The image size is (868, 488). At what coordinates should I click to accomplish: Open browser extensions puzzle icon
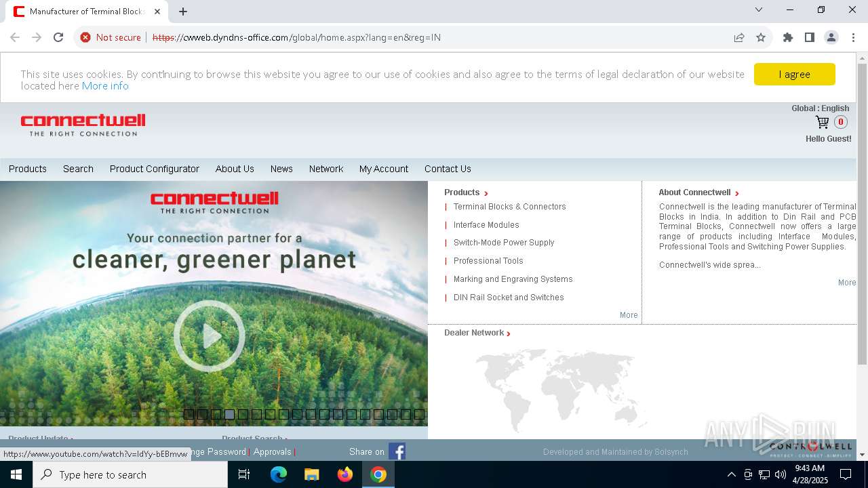(788, 37)
